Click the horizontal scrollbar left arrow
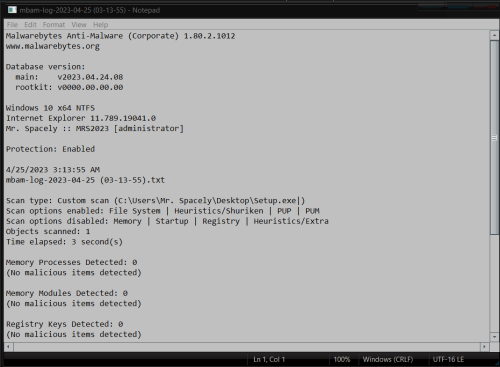This screenshot has width=500, height=367. coord(9,347)
